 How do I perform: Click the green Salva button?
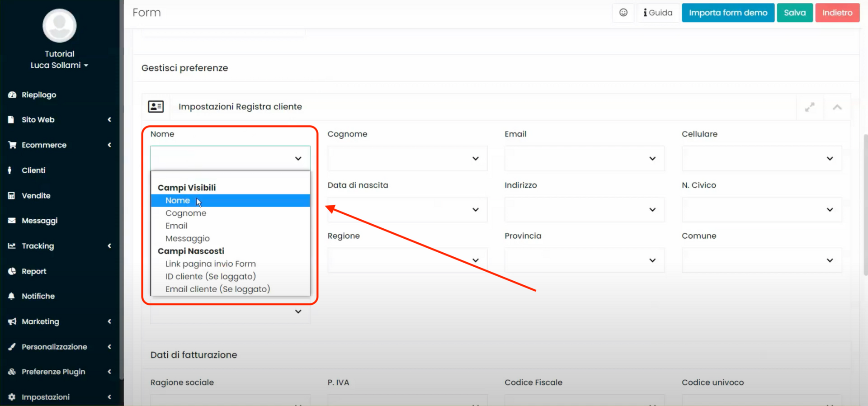[x=795, y=13]
